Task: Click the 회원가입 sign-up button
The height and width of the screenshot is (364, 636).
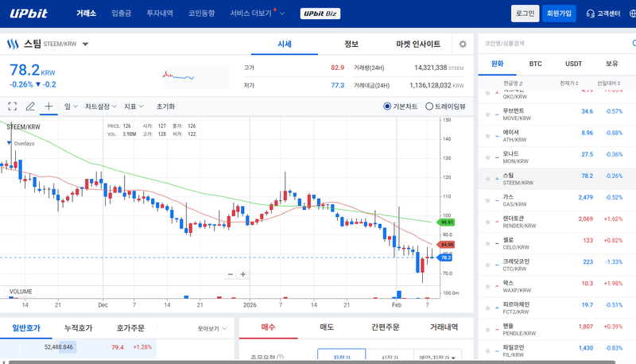Action: pos(560,14)
